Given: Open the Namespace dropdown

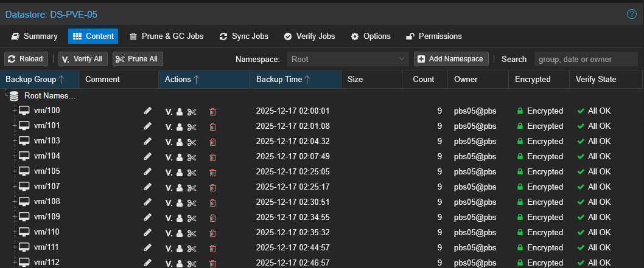Looking at the screenshot, I should pyautogui.click(x=347, y=59).
